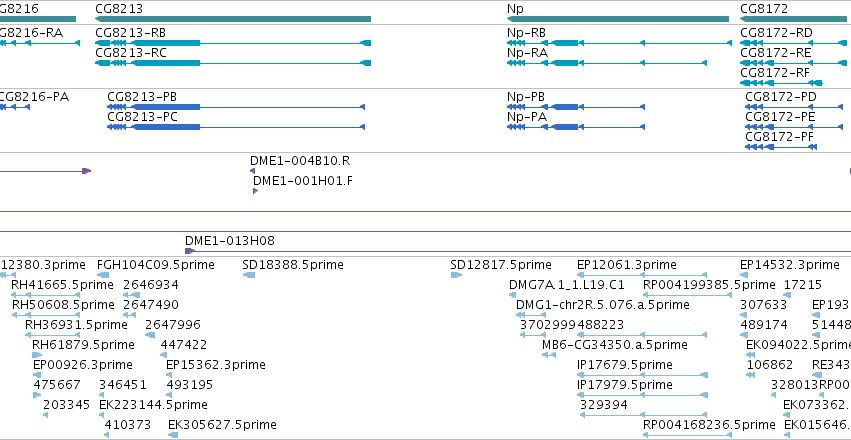The image size is (851, 440).
Task: Select feature 447422
Action: coord(163,355)
